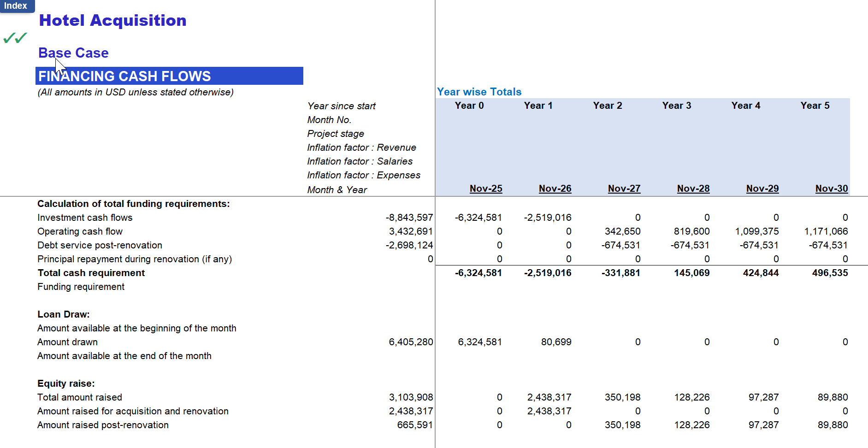
Task: Select the Year 0 column header
Action: 469,106
